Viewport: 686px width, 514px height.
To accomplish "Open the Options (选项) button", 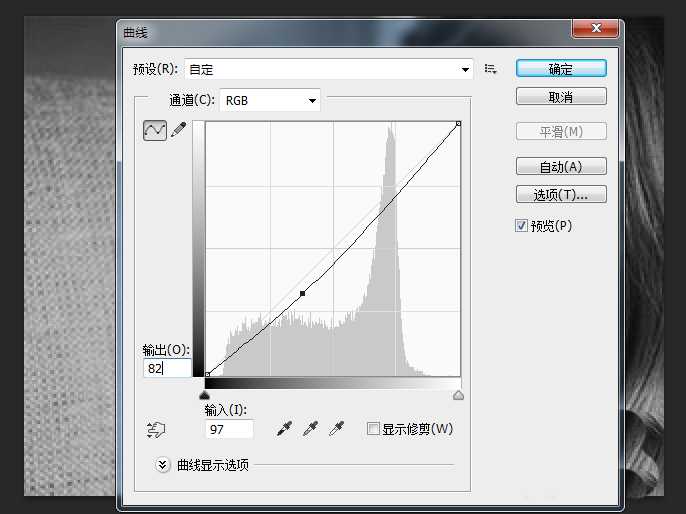I will [x=561, y=194].
